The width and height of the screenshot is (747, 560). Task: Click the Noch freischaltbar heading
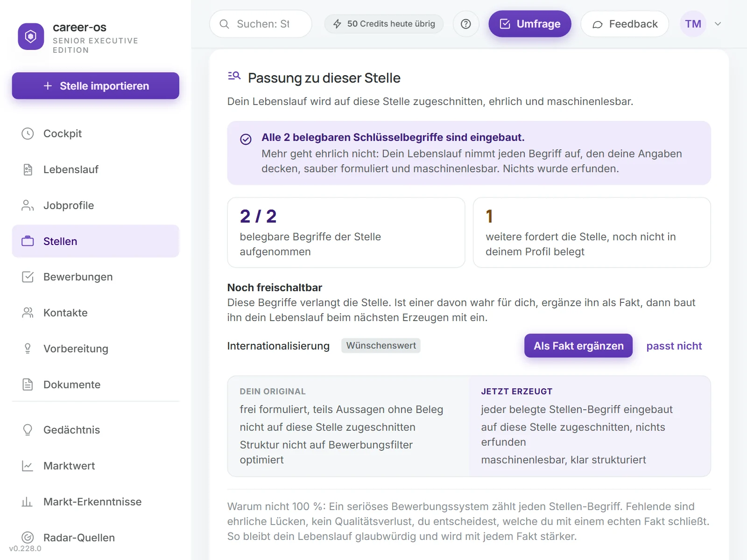(x=275, y=287)
